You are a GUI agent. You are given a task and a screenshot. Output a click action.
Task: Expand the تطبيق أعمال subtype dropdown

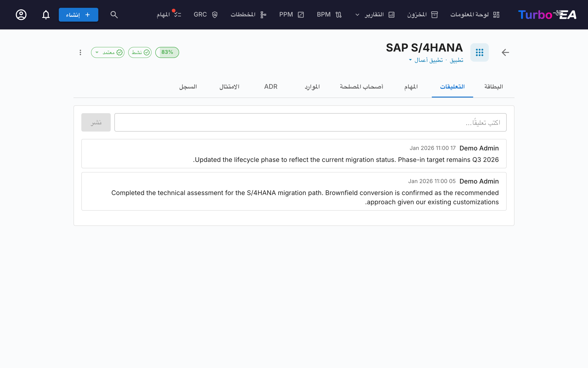426,60
